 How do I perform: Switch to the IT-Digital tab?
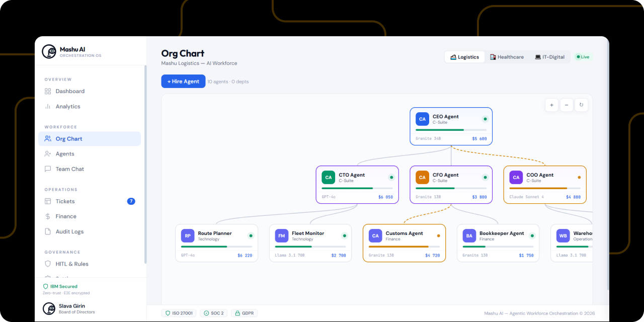pos(549,57)
